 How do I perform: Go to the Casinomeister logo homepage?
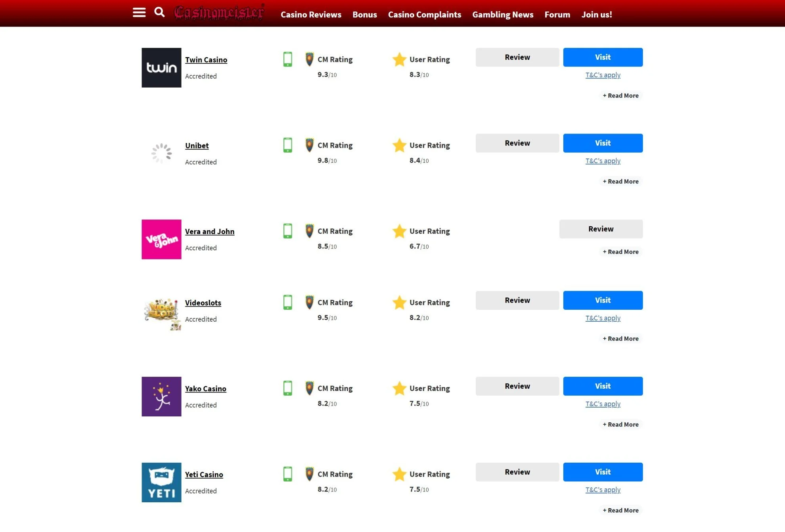click(x=220, y=12)
